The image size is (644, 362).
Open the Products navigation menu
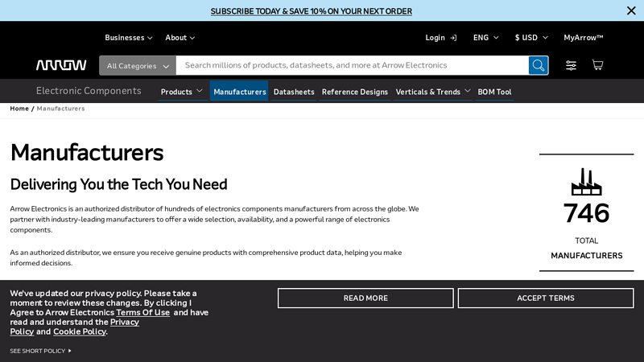tap(181, 92)
